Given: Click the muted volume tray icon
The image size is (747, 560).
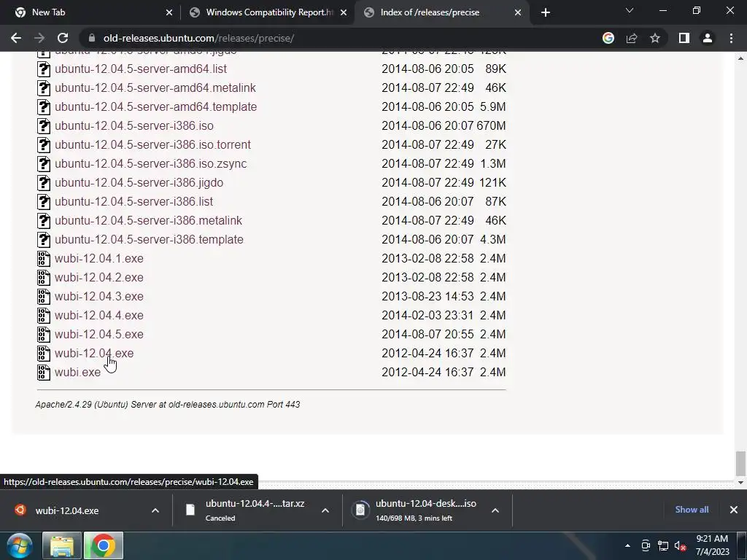Looking at the screenshot, I should coord(680,545).
